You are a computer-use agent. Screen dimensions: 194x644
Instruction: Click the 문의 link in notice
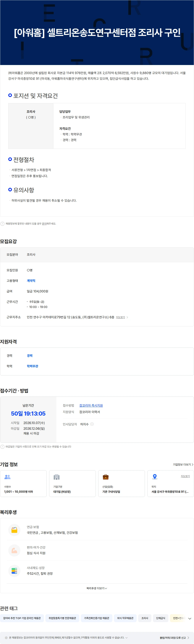[x=44, y=224]
